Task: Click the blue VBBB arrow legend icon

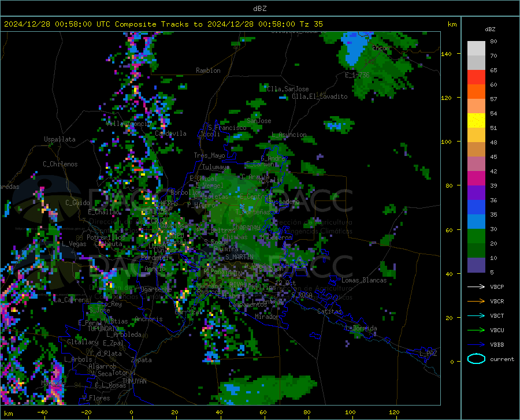Action: 476,344
